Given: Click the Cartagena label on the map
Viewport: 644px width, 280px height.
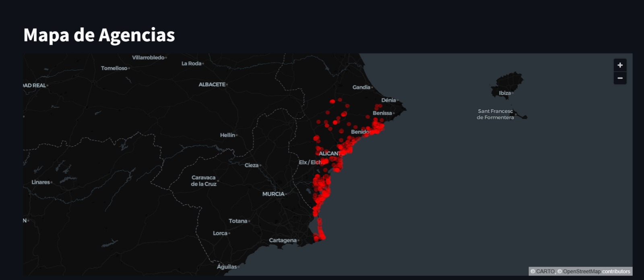Looking at the screenshot, I should tap(283, 241).
